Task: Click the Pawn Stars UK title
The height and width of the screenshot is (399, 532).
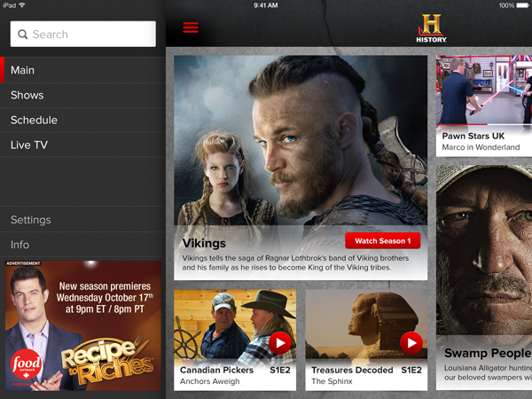Action: pyautogui.click(x=473, y=136)
